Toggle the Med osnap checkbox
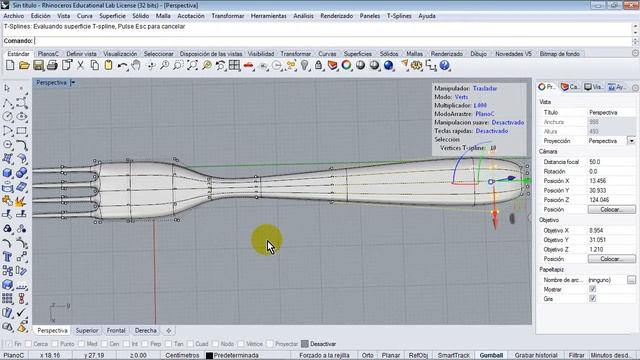This screenshot has width=640, height=360. 81,344
